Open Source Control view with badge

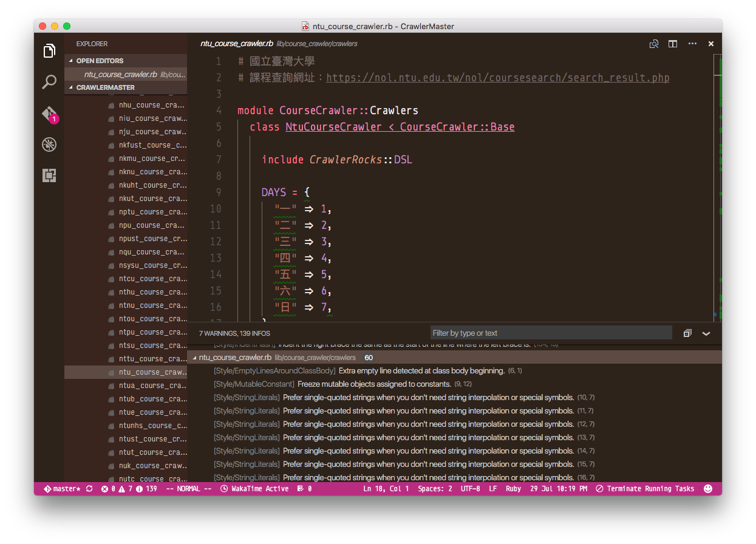tap(49, 114)
